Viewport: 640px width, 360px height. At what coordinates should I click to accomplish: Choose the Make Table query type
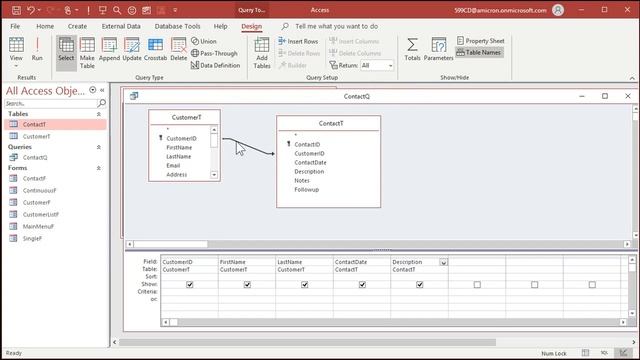pyautogui.click(x=87, y=53)
